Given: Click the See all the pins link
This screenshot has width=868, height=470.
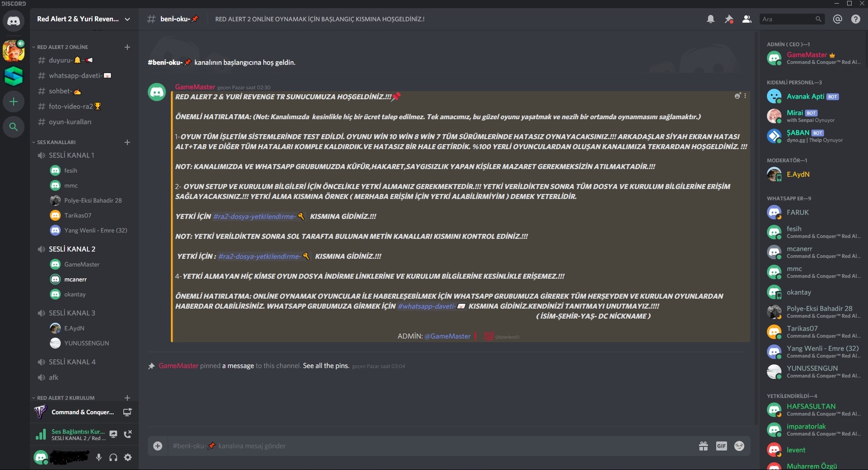Looking at the screenshot, I should pos(326,366).
